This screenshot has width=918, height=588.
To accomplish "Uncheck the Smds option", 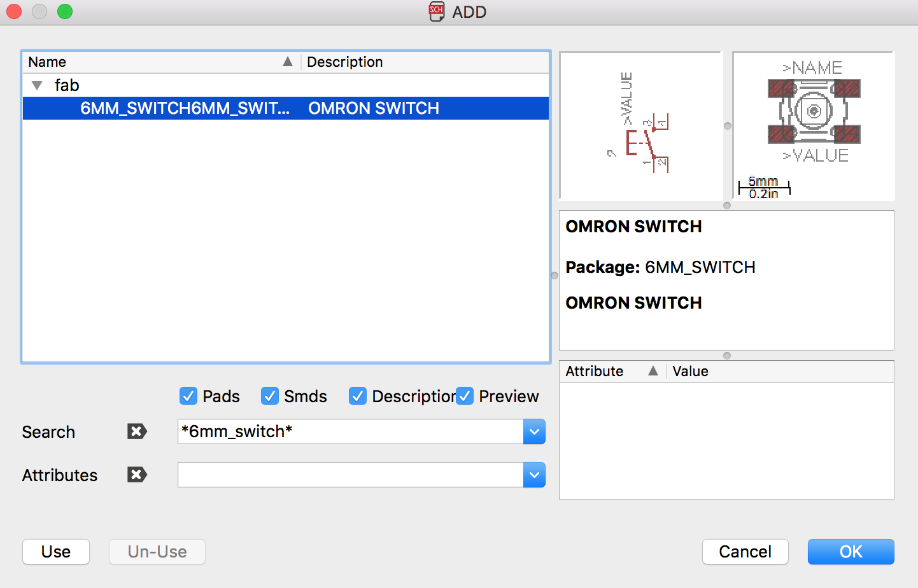I will pyautogui.click(x=270, y=396).
